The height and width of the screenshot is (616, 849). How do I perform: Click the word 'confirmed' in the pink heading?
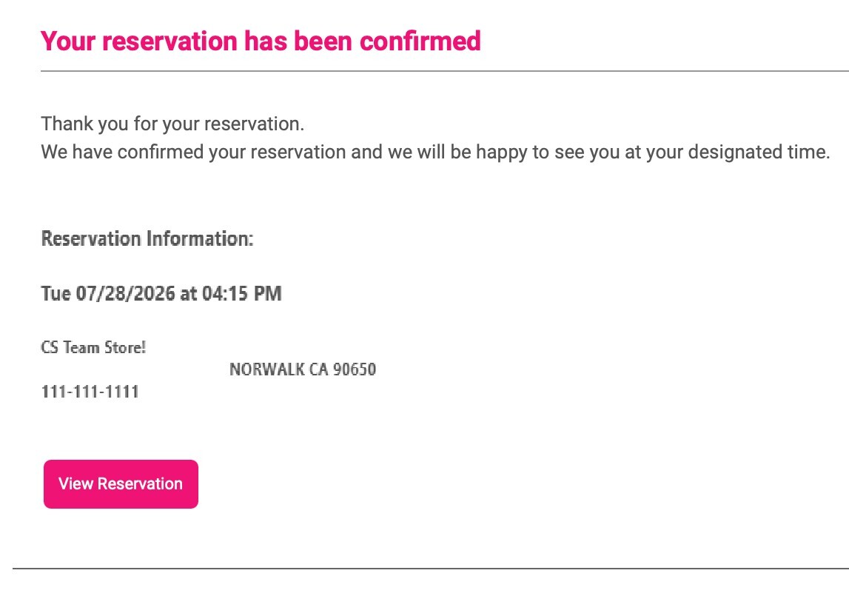[420, 41]
